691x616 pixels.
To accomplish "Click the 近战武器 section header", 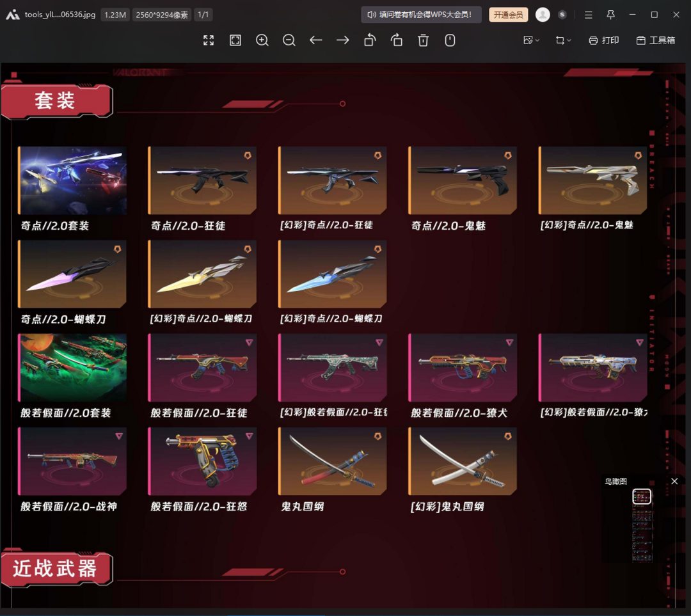I will pos(57,569).
